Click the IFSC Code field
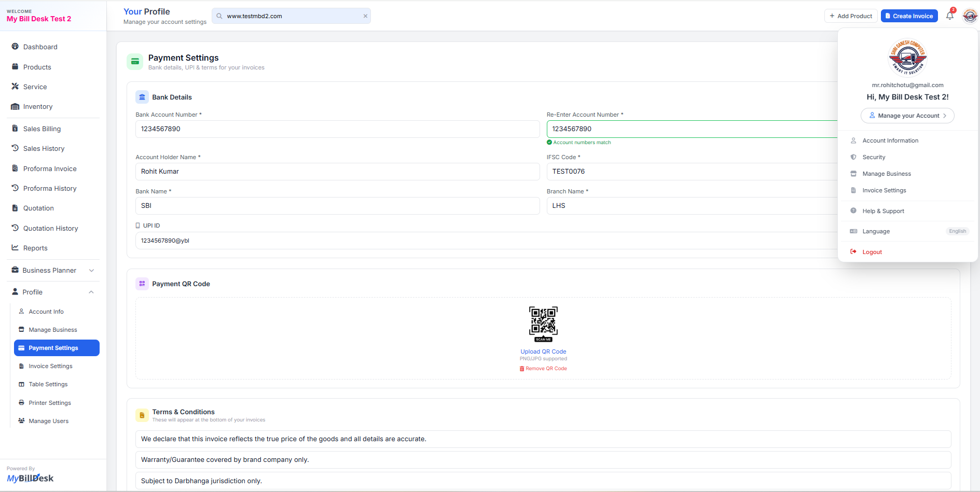 (x=693, y=172)
